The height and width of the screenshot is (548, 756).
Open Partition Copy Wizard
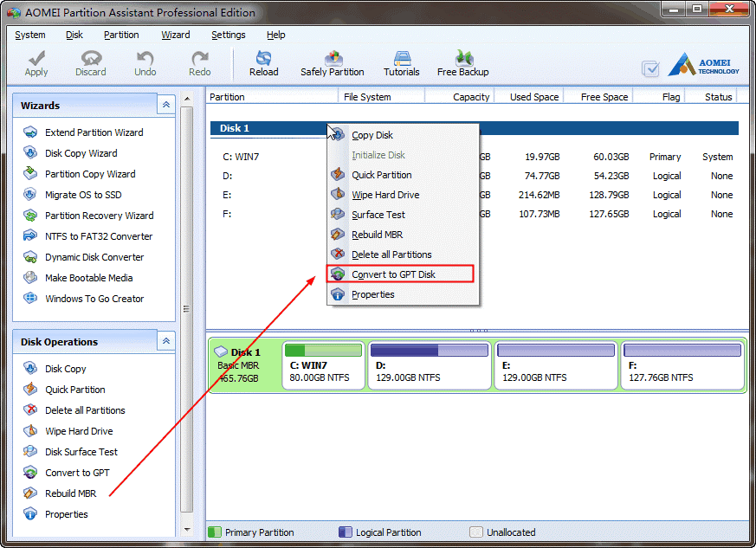(79, 174)
